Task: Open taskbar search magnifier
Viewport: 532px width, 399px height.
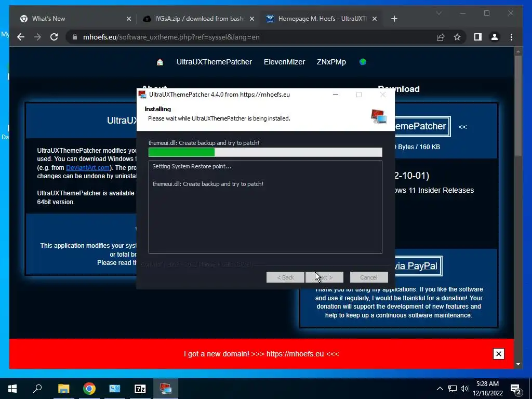Action: 37,389
